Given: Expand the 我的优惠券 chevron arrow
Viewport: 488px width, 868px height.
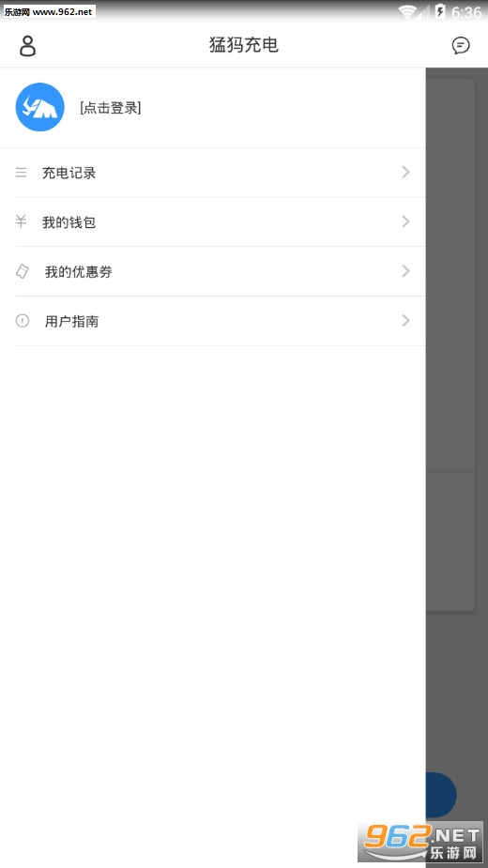Looking at the screenshot, I should click(406, 270).
